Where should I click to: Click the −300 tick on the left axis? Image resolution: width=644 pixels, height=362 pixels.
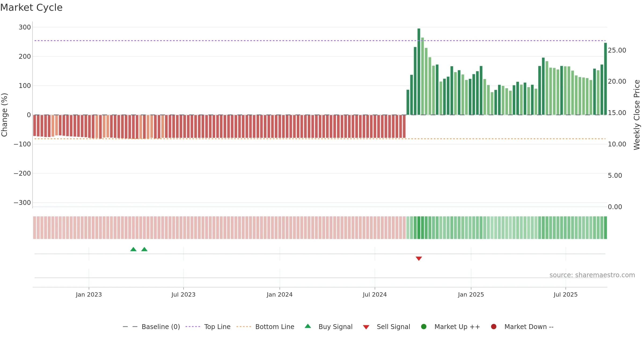click(22, 203)
